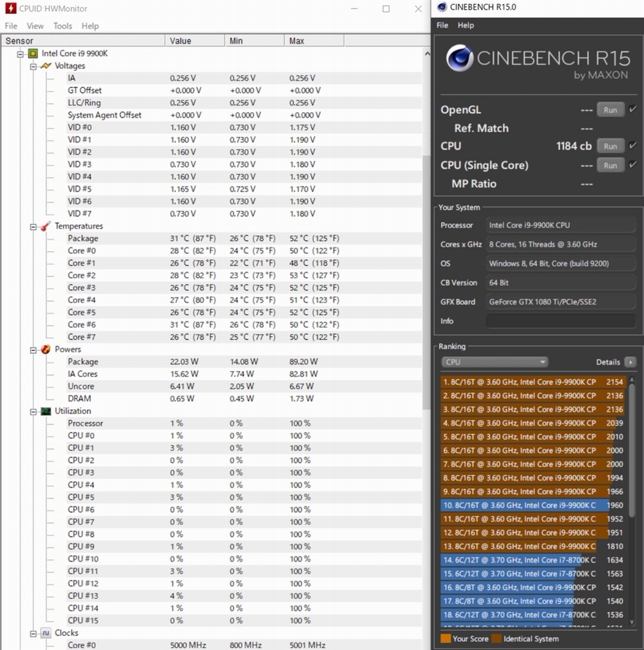This screenshot has height=650, width=644.
Task: Click the Min column header
Action: point(254,41)
